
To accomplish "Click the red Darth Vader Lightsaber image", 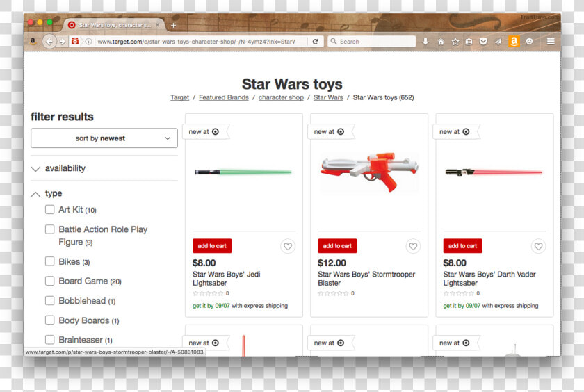I will click(x=494, y=172).
